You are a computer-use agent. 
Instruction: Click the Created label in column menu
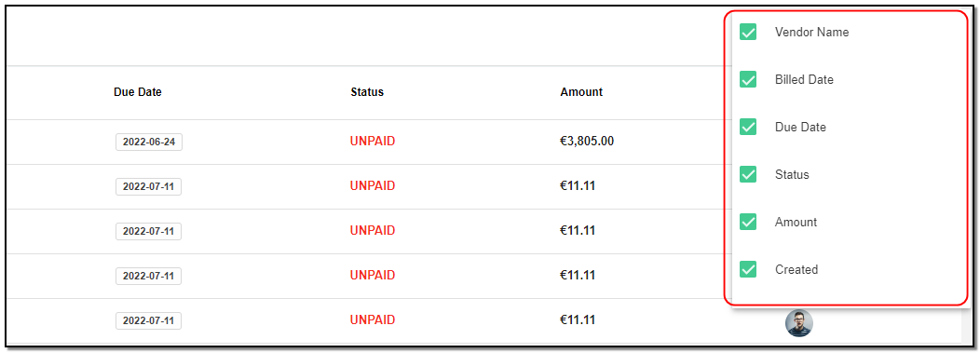tap(796, 269)
